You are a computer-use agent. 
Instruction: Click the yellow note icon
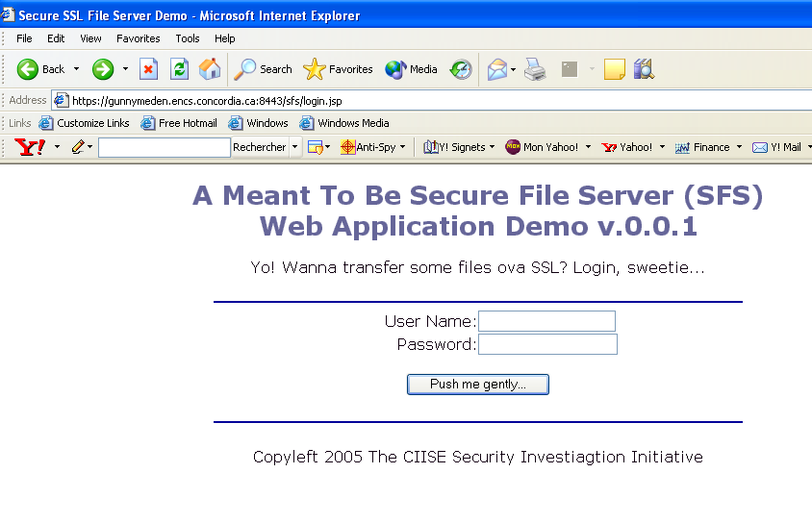point(614,69)
